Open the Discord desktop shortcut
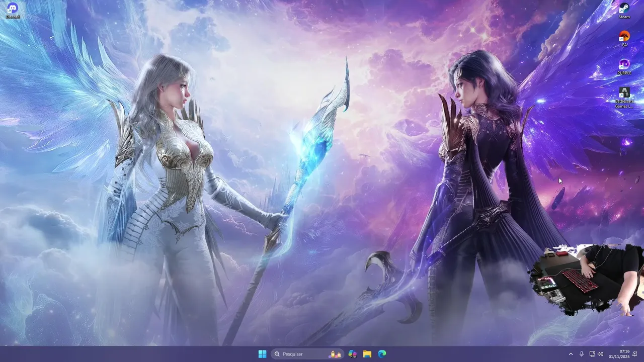 (13, 11)
